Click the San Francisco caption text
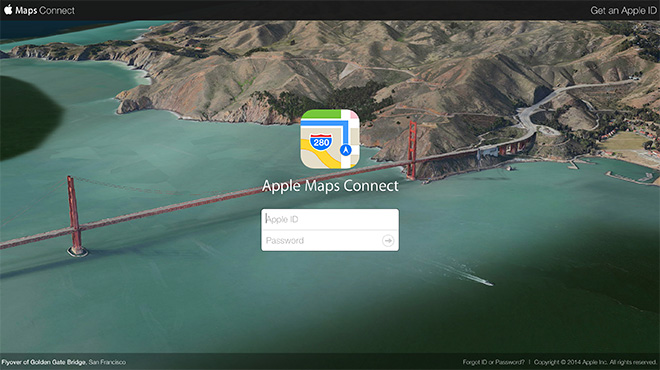Image resolution: width=660 pixels, height=370 pixels. [x=107, y=362]
